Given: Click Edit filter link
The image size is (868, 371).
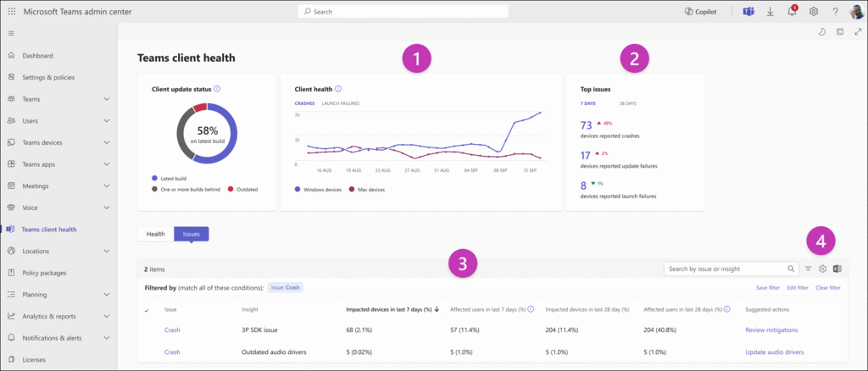Looking at the screenshot, I should click(798, 287).
